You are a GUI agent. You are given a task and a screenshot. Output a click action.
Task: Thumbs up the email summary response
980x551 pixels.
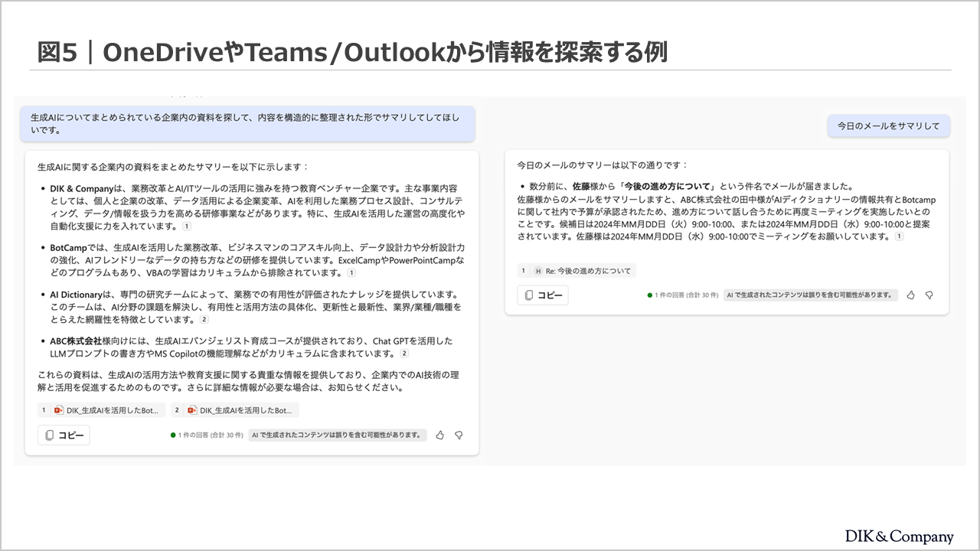click(x=910, y=295)
